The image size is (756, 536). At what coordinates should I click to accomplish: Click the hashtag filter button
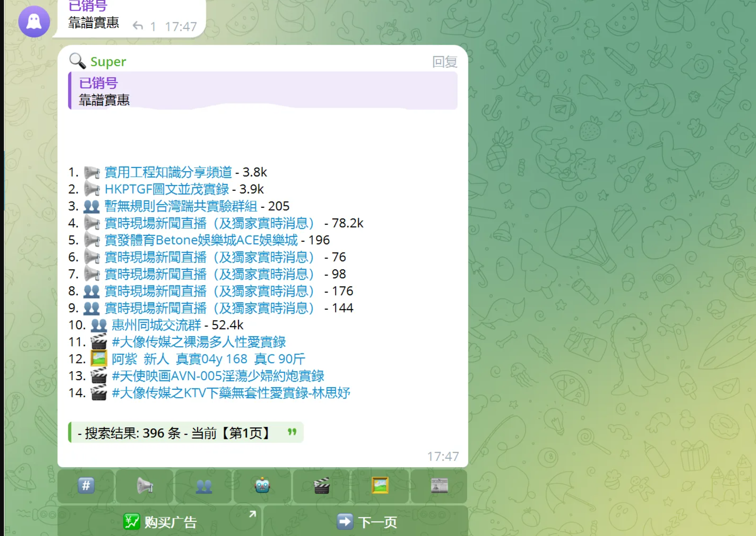pyautogui.click(x=86, y=486)
